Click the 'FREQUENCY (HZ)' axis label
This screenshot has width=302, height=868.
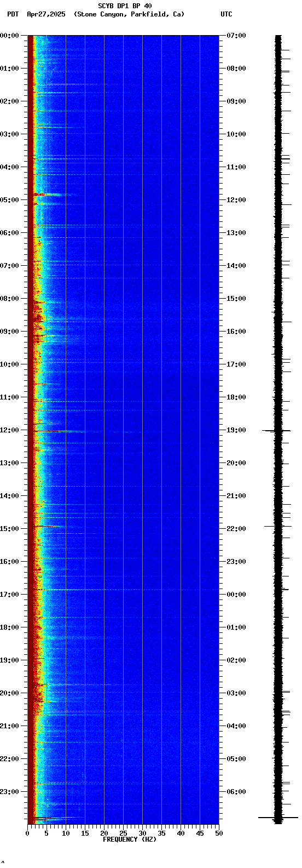[x=130, y=840]
